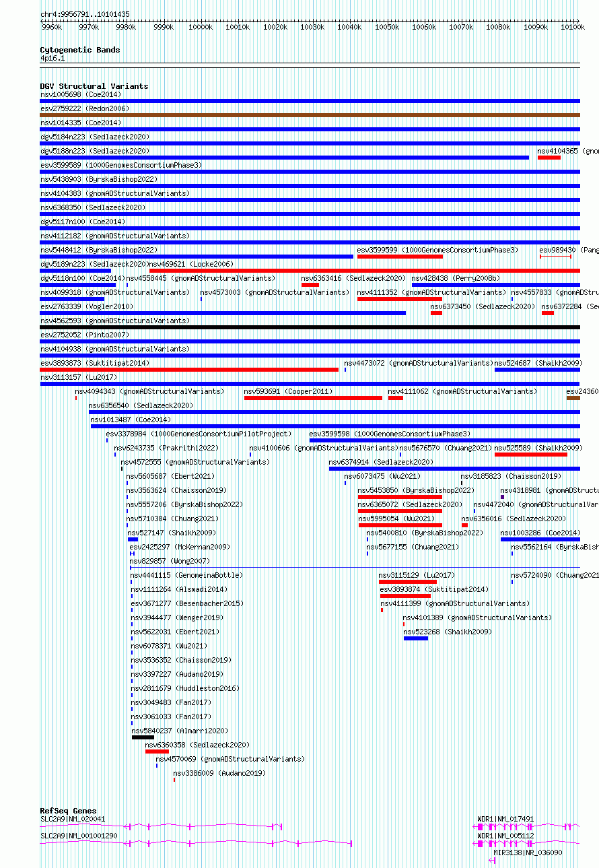Viewport: 599px width, 868px height.
Task: Click blue bar of nsv523268 (Shaikh2009)
Action: point(416,638)
